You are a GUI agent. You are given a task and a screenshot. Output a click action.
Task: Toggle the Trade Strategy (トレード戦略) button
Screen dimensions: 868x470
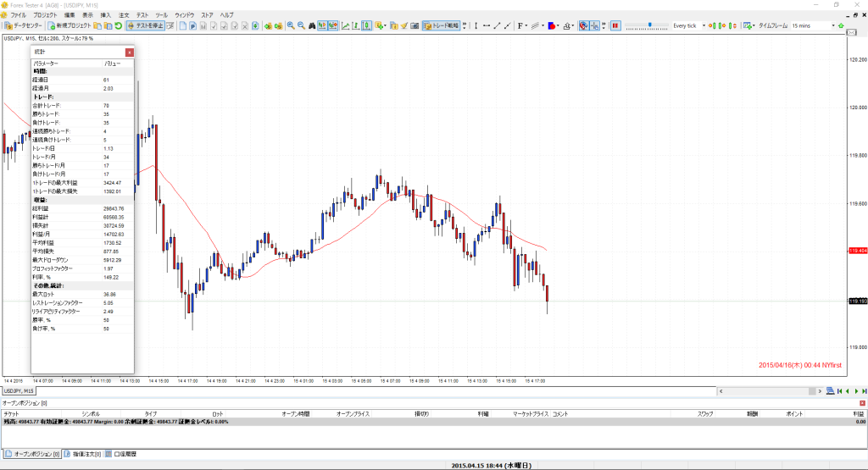441,26
